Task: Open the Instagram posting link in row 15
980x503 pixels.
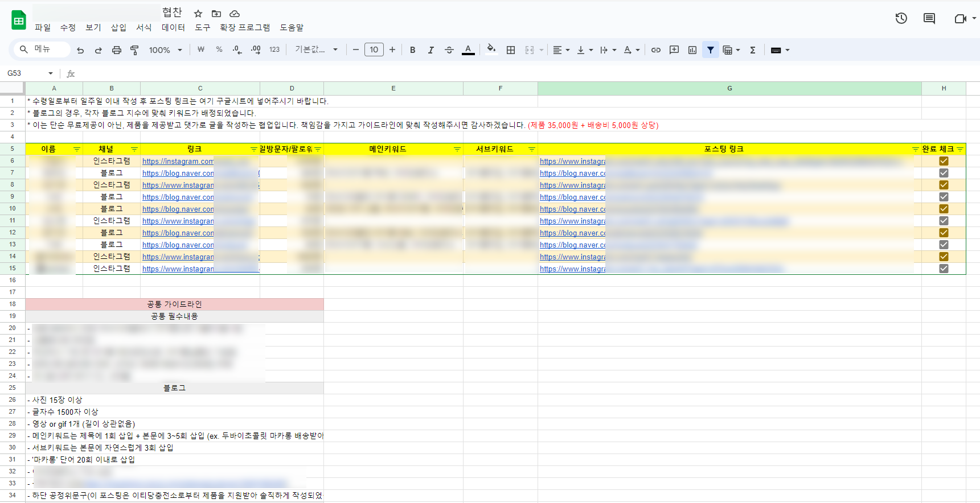Action: pyautogui.click(x=573, y=269)
